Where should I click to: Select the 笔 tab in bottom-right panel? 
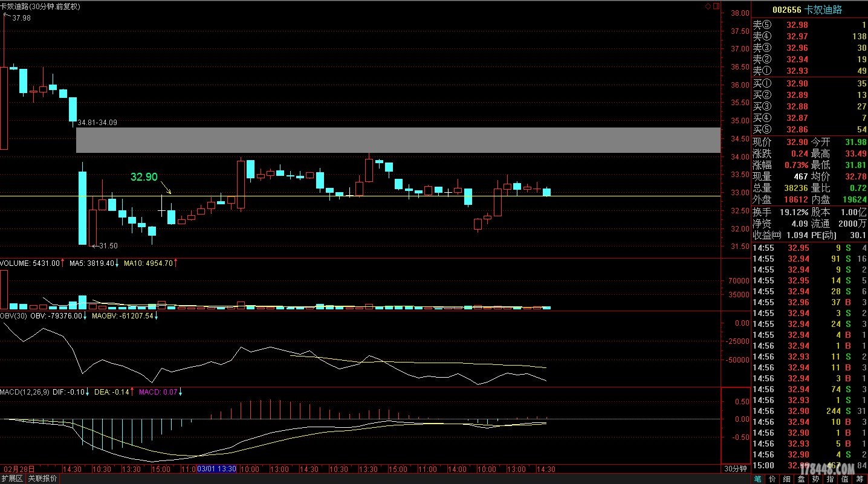[757, 479]
